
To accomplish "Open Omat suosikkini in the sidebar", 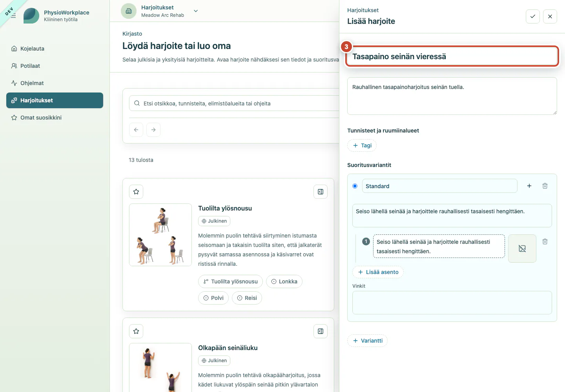I will point(55,118).
